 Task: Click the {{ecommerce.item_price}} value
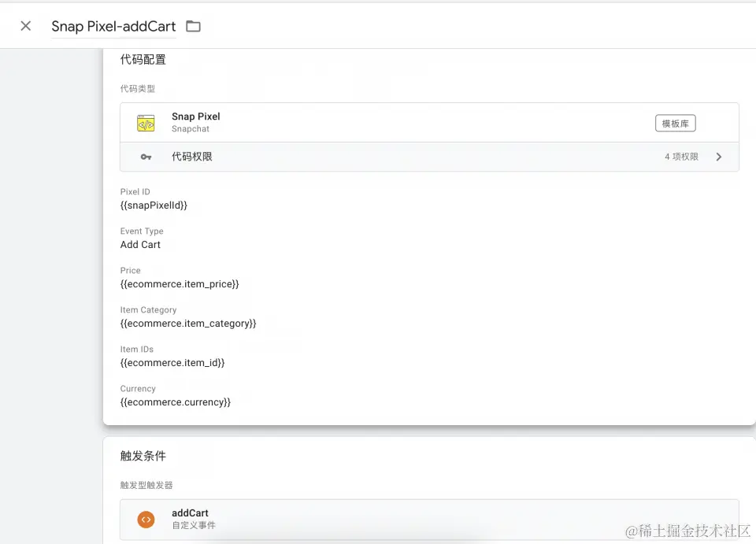180,284
